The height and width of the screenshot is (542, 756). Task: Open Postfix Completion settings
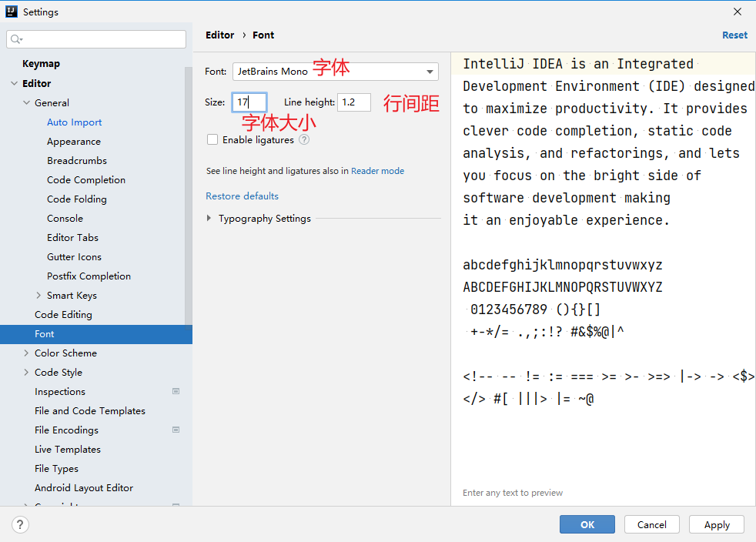click(89, 276)
